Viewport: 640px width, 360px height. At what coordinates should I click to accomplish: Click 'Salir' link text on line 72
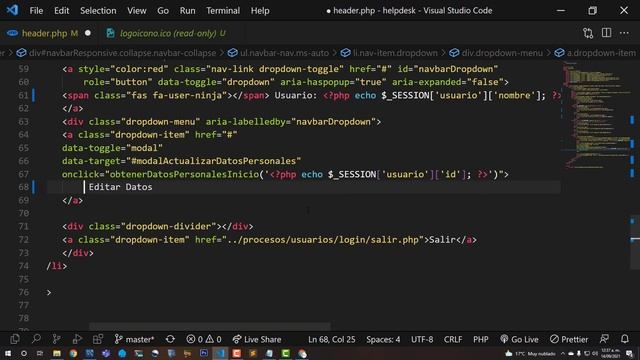(442, 240)
